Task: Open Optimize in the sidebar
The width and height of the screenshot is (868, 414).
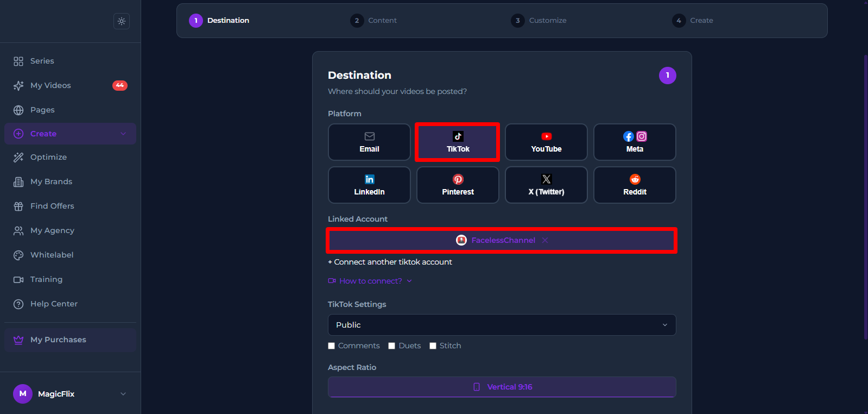Action: (70, 158)
